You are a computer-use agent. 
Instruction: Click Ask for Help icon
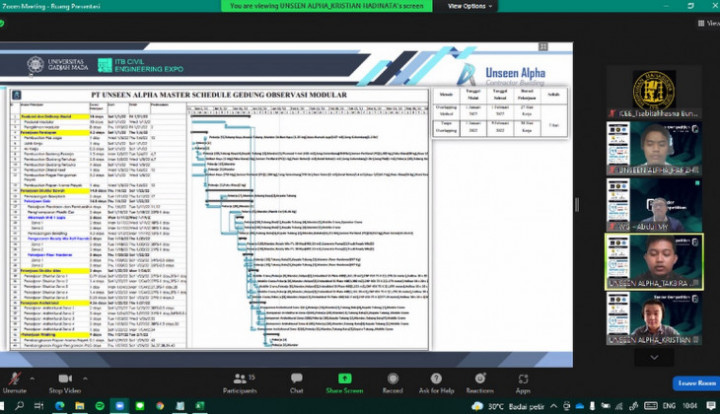437,381
